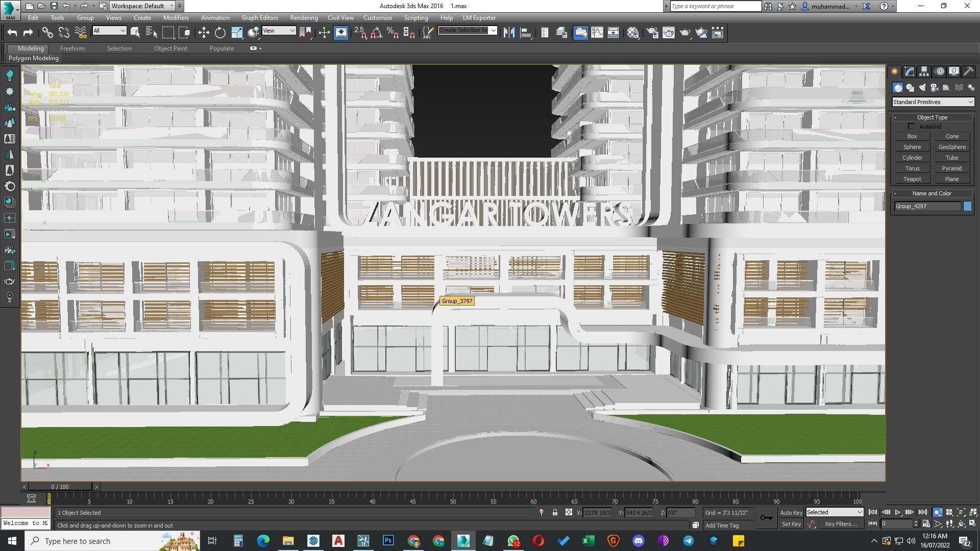Screen dimensions: 980x551
Task: Click the Align tool icon
Action: tap(525, 33)
